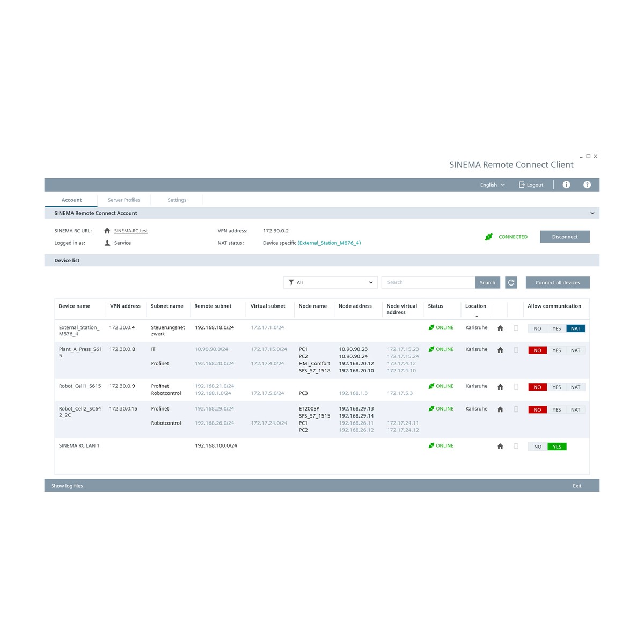Click the Status column header
644x644 pixels.
[436, 306]
